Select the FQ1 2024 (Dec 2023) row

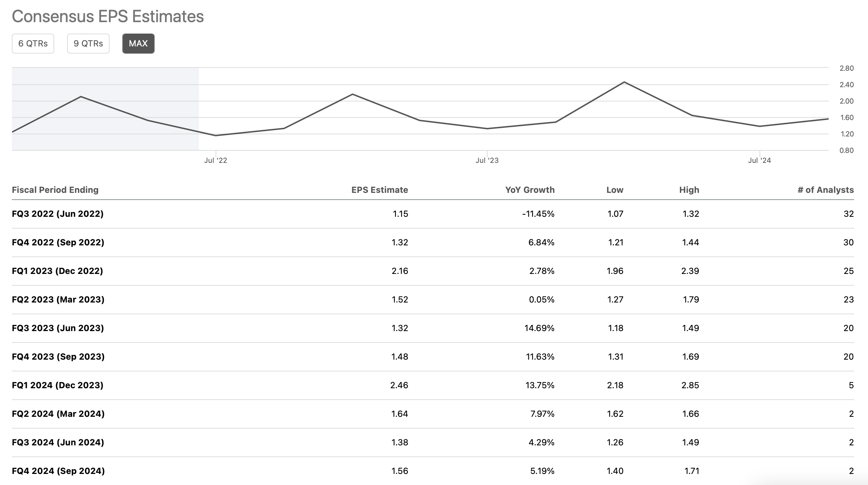pyautogui.click(x=57, y=385)
